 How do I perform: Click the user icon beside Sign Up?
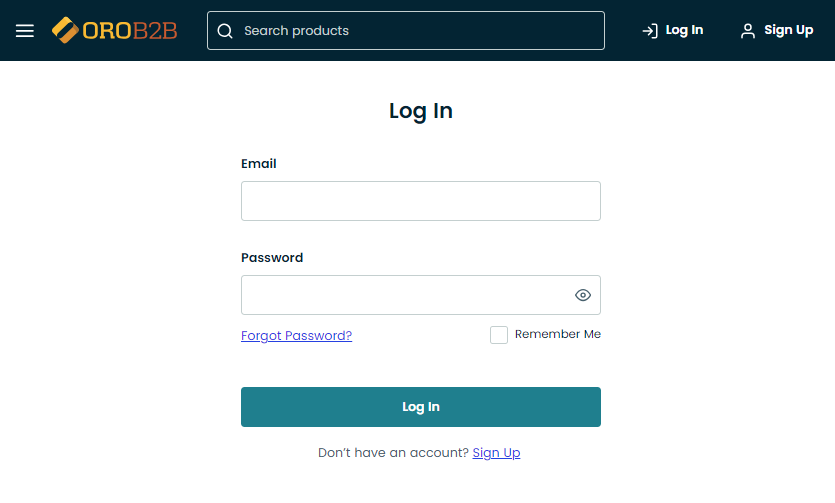click(x=748, y=31)
